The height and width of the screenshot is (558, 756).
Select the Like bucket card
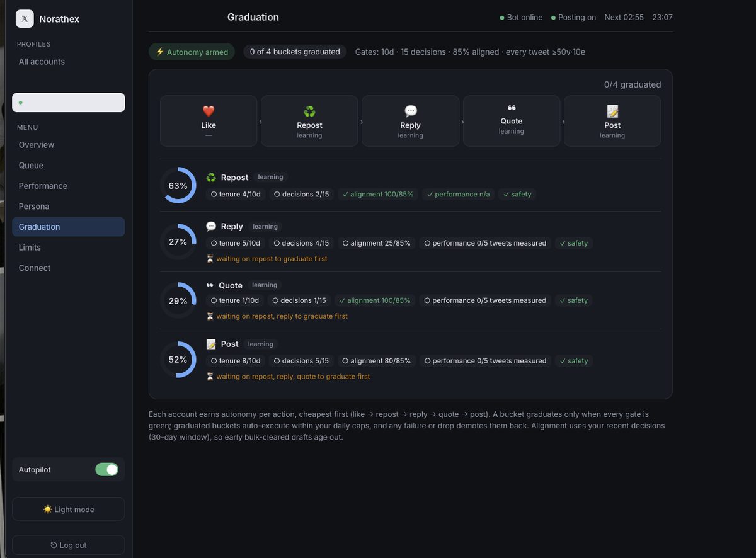point(209,121)
